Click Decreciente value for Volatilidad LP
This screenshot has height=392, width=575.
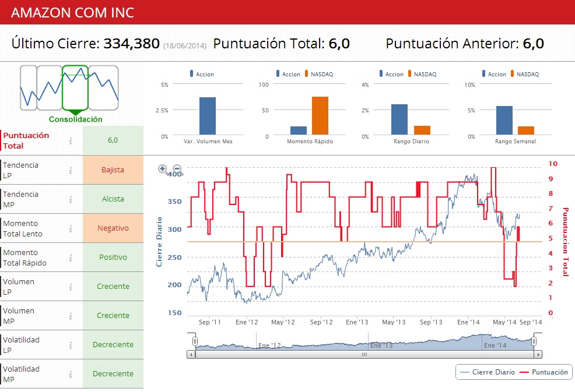click(113, 345)
